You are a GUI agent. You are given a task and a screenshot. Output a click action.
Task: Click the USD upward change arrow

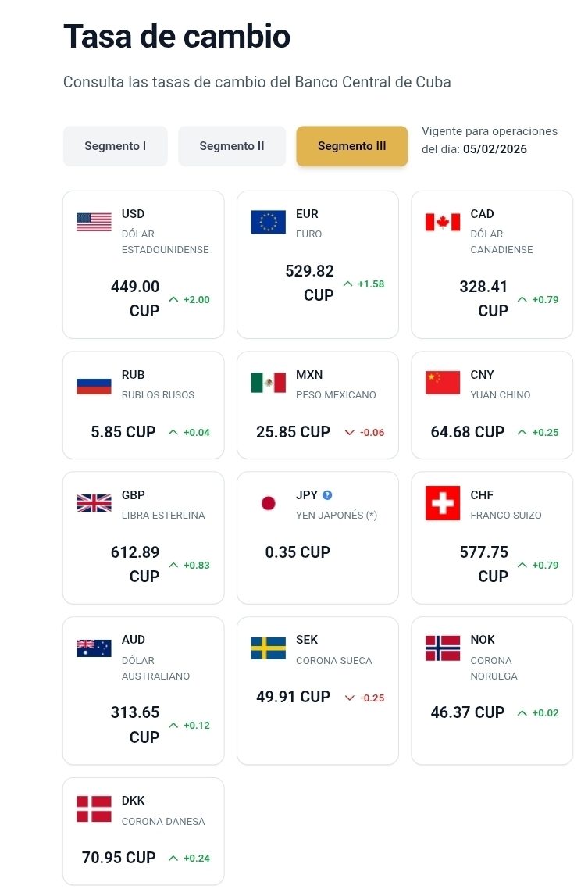point(173,299)
